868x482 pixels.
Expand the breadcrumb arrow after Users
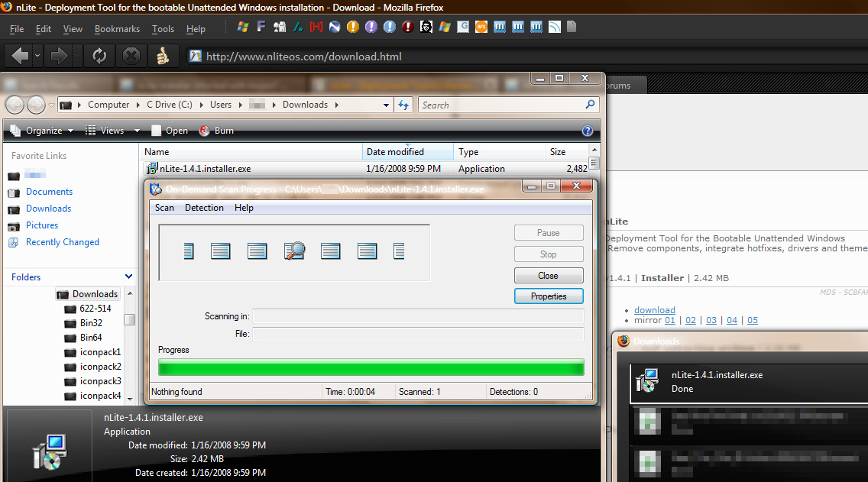(x=240, y=105)
